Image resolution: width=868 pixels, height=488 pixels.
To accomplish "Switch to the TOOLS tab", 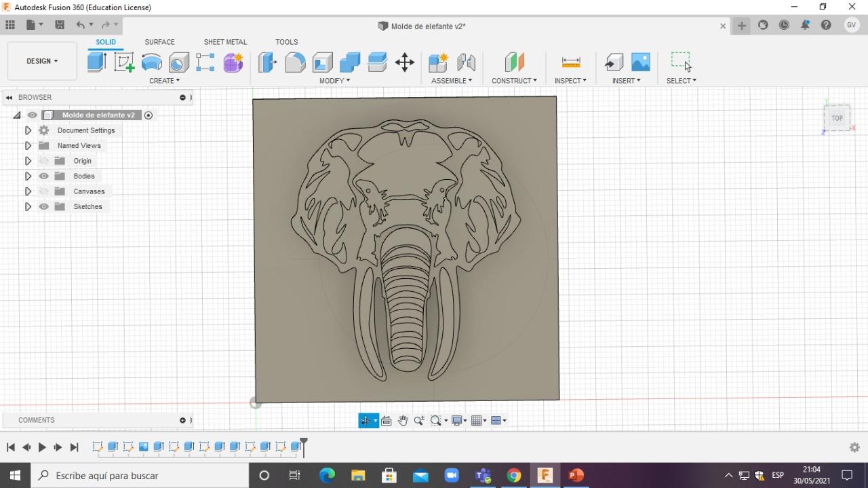I will (x=287, y=42).
